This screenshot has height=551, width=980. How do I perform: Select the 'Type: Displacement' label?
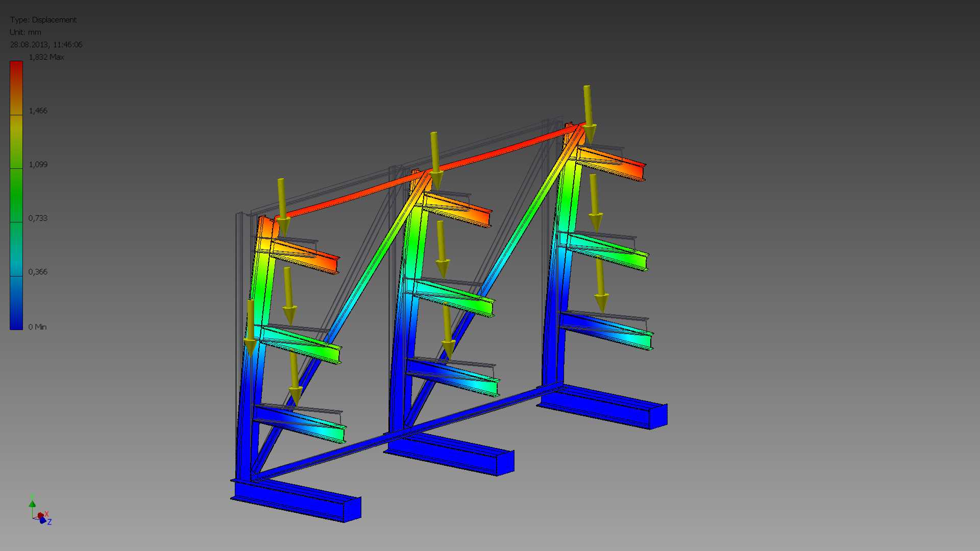[43, 20]
